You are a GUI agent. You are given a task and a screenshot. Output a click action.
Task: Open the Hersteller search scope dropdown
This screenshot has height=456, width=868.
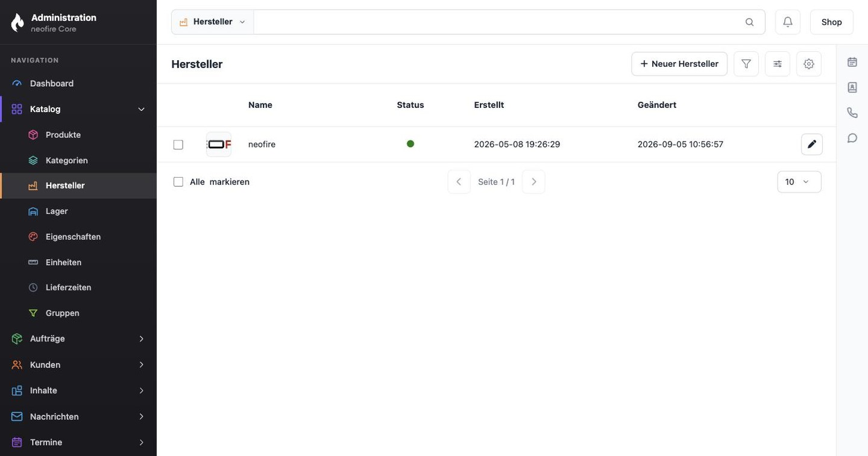click(213, 22)
